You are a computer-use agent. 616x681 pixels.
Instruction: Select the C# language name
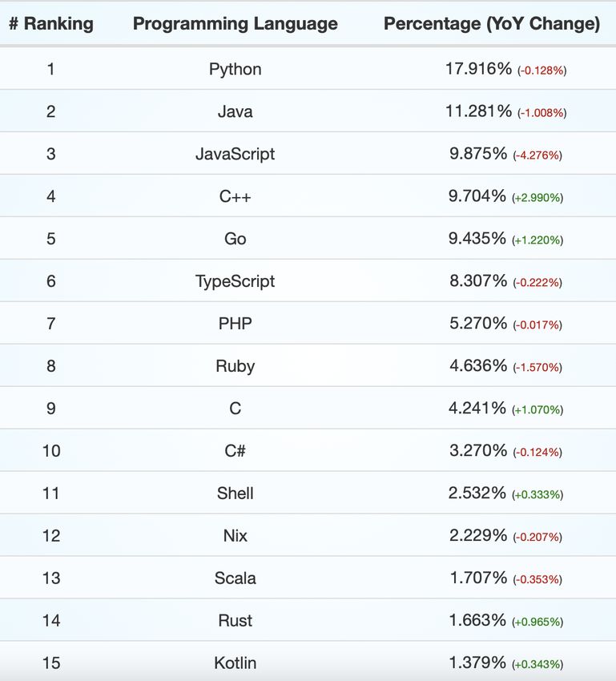point(236,451)
